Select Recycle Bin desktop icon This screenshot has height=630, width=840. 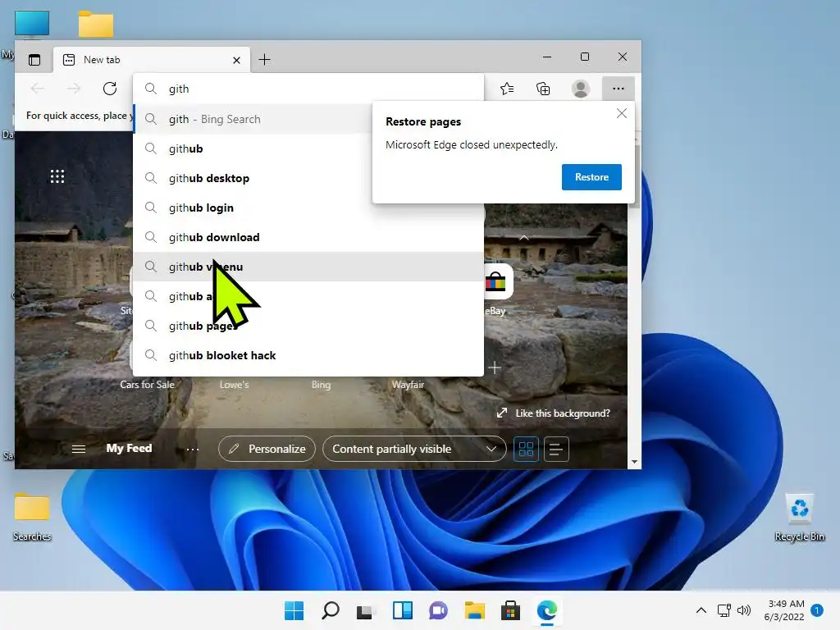800,518
